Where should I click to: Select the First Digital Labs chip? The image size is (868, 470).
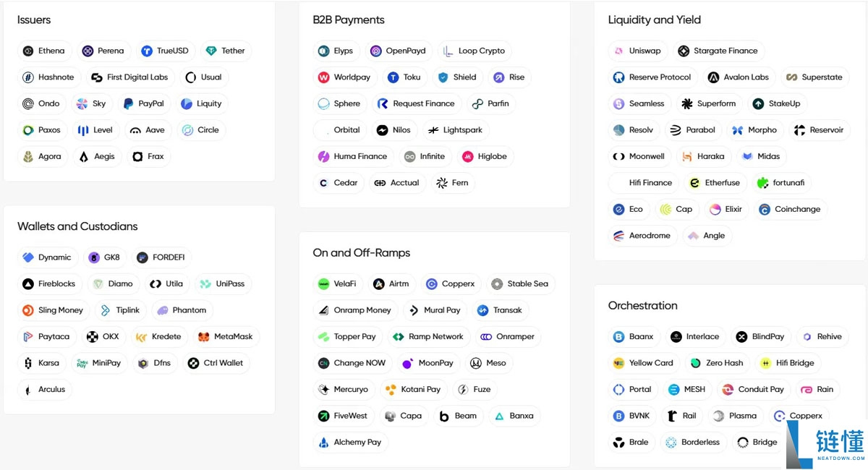pos(129,77)
